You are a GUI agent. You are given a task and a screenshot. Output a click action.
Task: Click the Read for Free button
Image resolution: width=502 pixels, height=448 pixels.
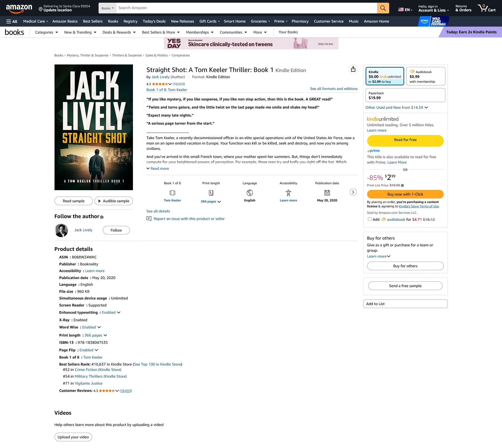tap(405, 140)
